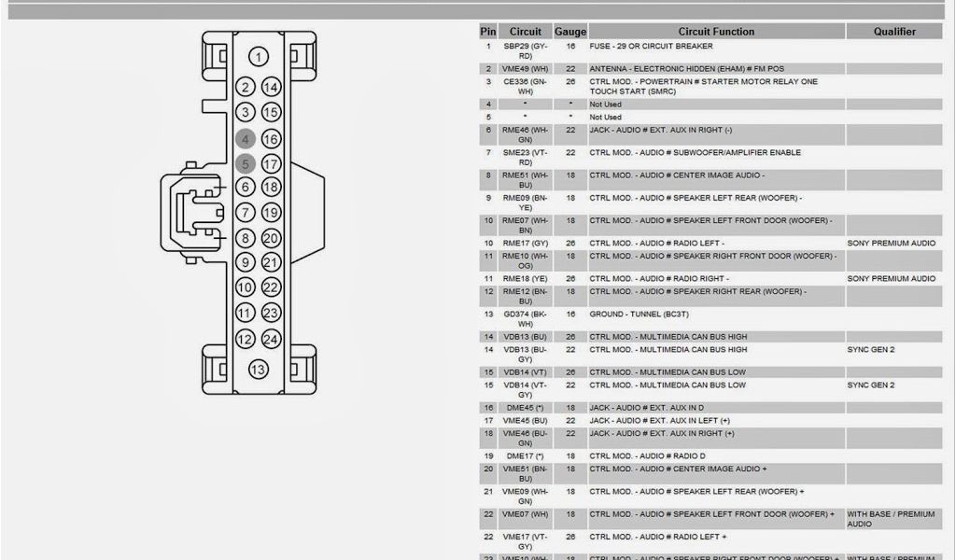Click the Circuit column header
Screen dimensions: 956x560
525,32
